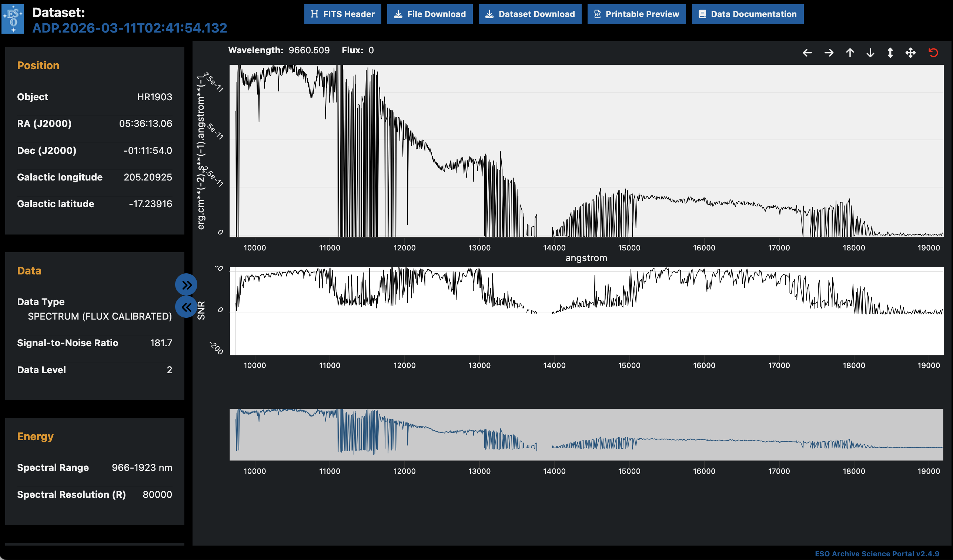Open the Printable Preview
The height and width of the screenshot is (560, 953).
click(x=636, y=14)
